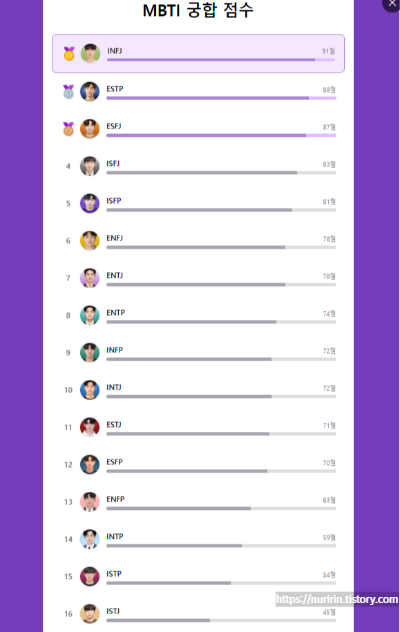Open the INFJ top-ranked result row
This screenshot has width=400, height=632.
(198, 54)
